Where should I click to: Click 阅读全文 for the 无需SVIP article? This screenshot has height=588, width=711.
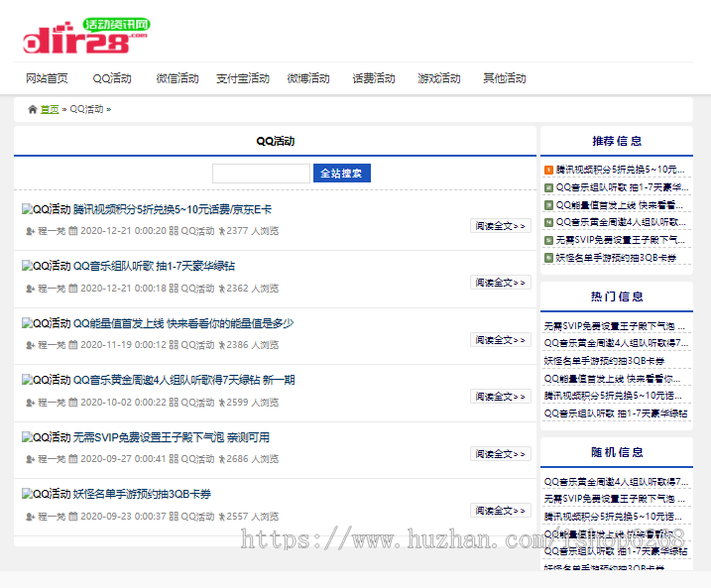coord(500,454)
